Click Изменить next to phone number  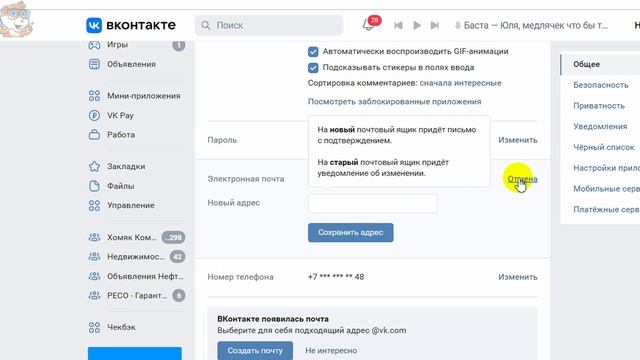coord(518,277)
